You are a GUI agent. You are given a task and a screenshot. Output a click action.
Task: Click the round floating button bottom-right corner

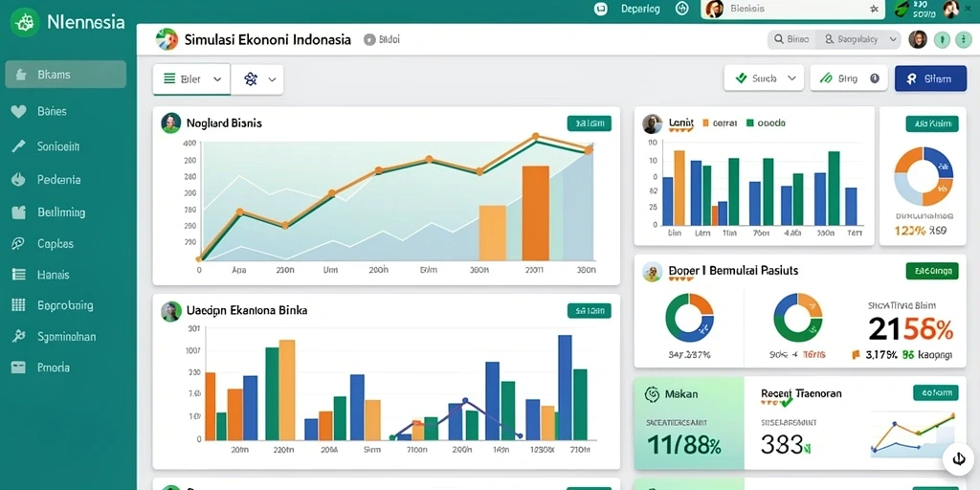pos(959,459)
